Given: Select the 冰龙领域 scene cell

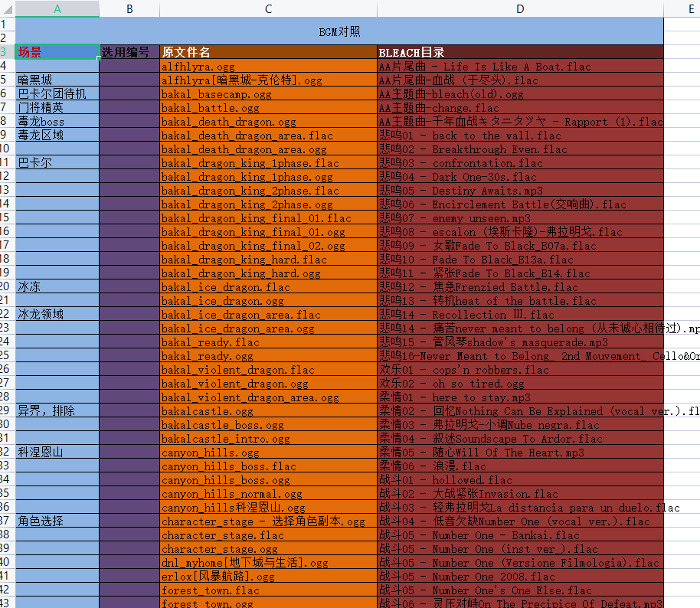Looking at the screenshot, I should coord(57,314).
